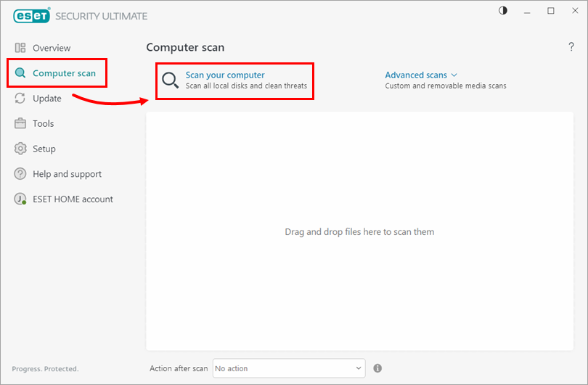588x385 pixels.
Task: Close the ESET Security Ultimate window
Action: [x=573, y=11]
